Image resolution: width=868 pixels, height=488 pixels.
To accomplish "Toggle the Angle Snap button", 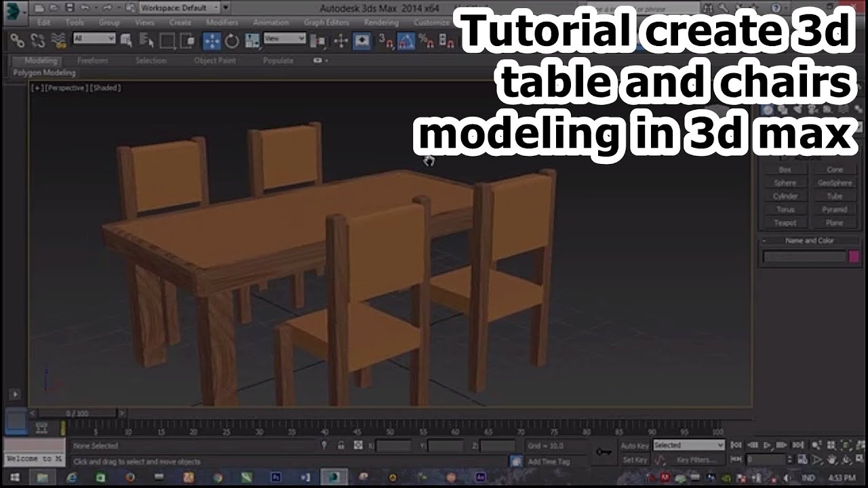I will (406, 41).
